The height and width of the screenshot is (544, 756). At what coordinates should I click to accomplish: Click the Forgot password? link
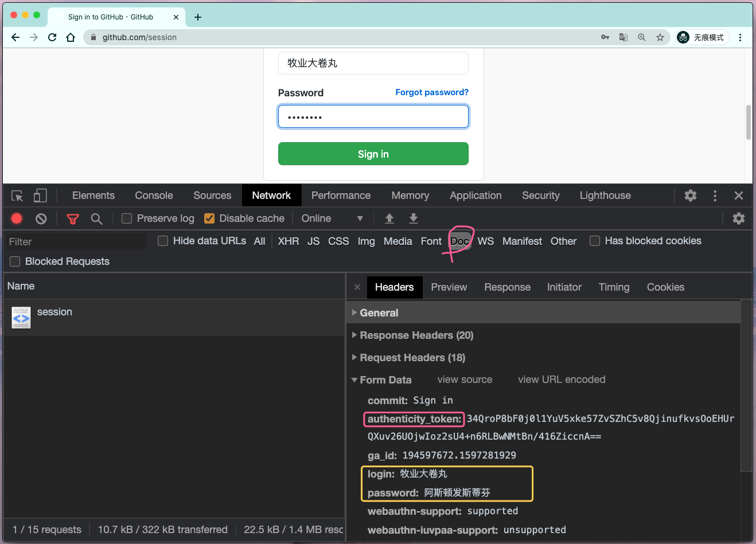click(x=432, y=92)
